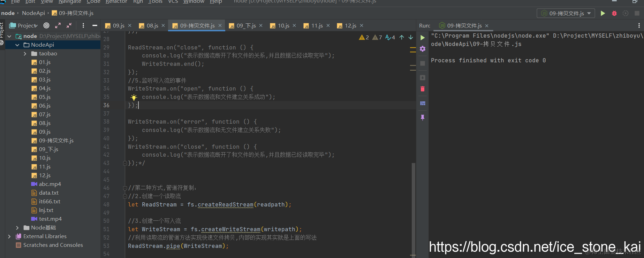Viewport: 644px width, 258px height.
Task: Open Run panel more options menu
Action: click(x=639, y=25)
